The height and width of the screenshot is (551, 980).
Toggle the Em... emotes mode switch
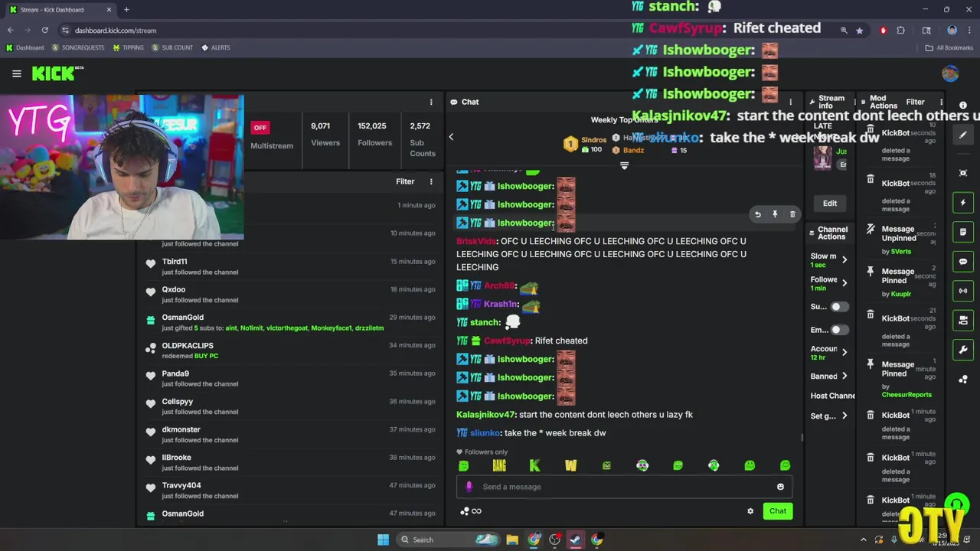pos(839,330)
